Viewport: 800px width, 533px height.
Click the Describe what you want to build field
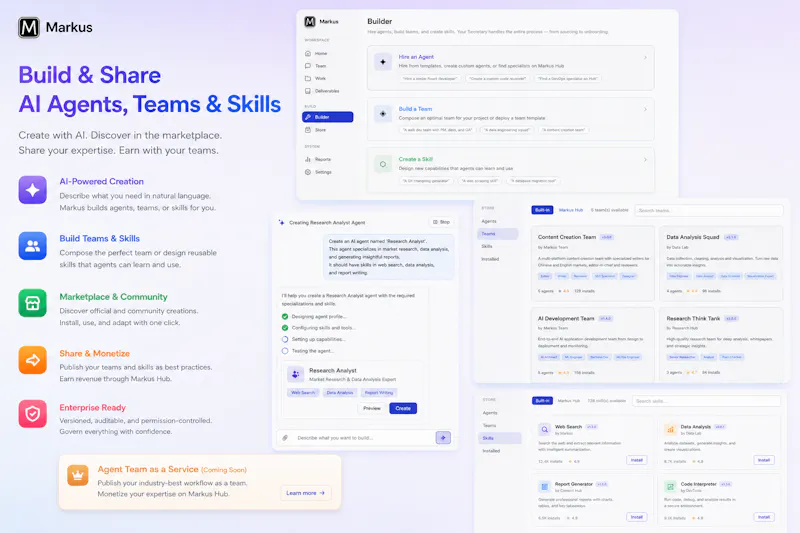click(x=364, y=438)
